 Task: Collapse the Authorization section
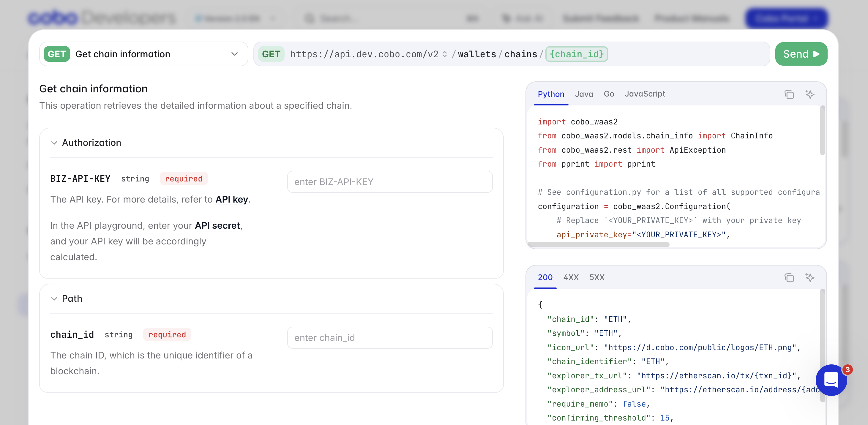click(54, 143)
